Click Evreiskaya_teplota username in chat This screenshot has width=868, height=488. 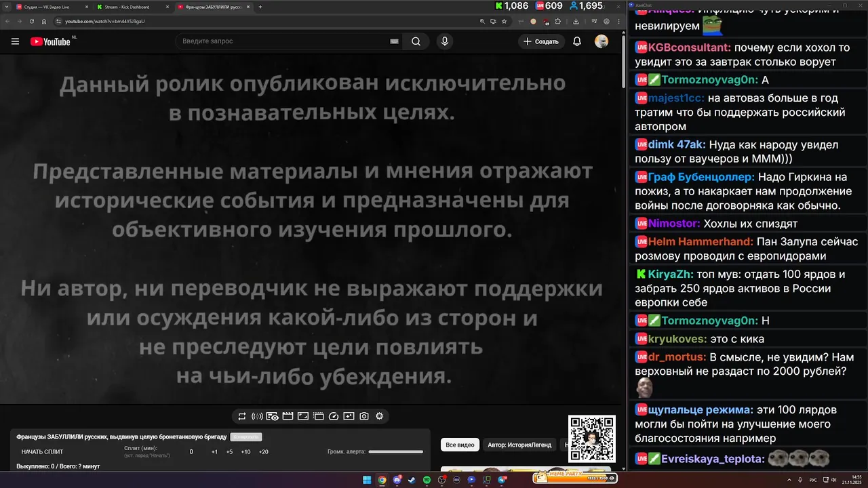713,459
